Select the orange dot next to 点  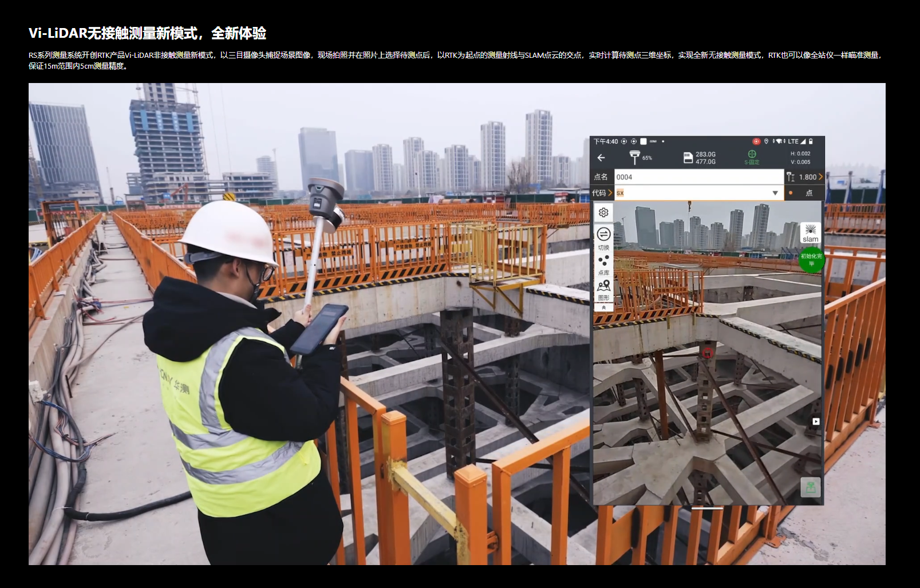click(791, 192)
